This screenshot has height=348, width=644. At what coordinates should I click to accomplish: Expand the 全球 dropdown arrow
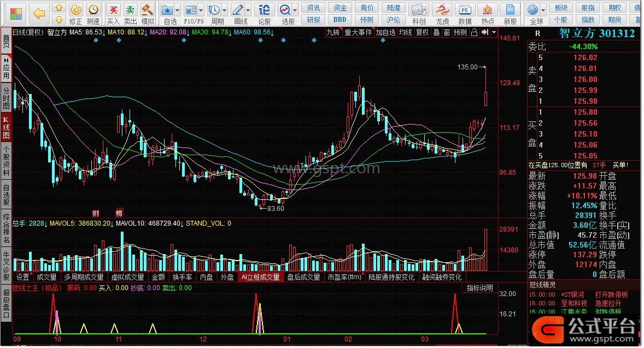click(543, 10)
